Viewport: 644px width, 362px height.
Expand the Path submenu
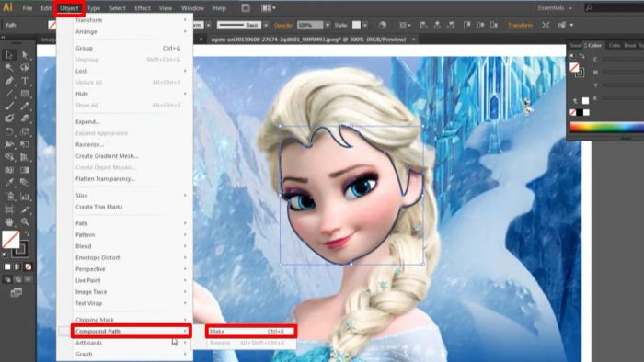131,223
